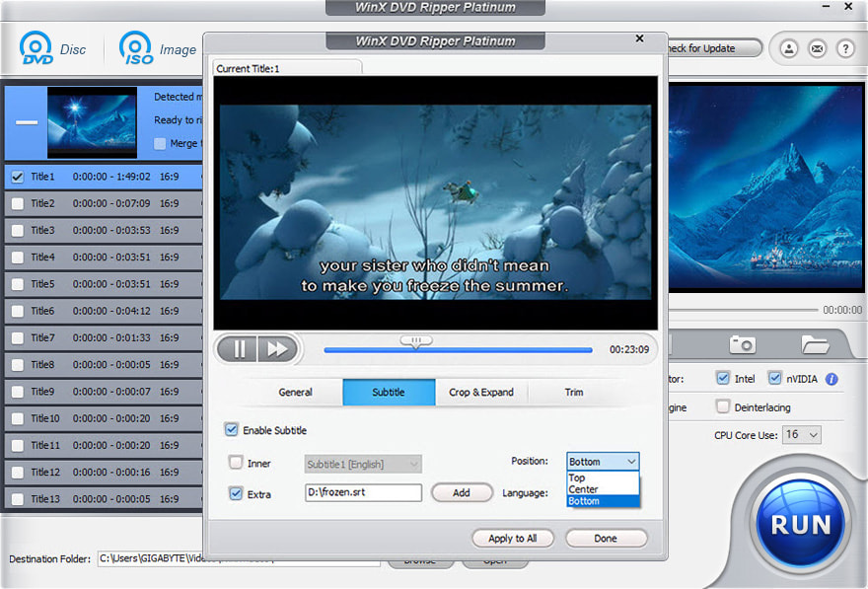Minimize the main WinX window
The image size is (868, 589).
coord(826,6)
